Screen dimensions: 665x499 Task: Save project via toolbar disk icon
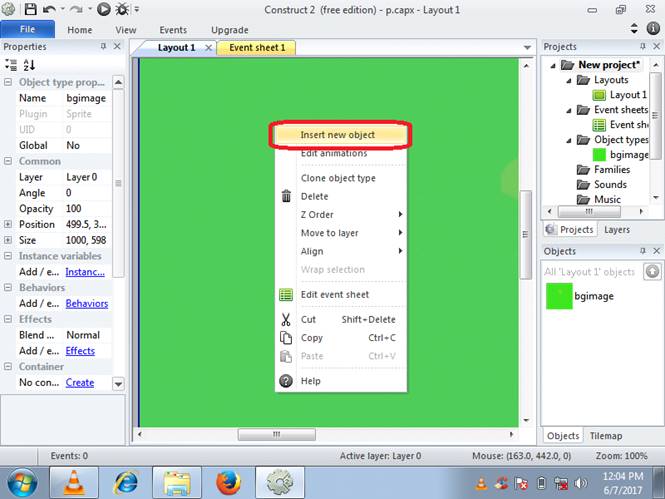pos(30,9)
